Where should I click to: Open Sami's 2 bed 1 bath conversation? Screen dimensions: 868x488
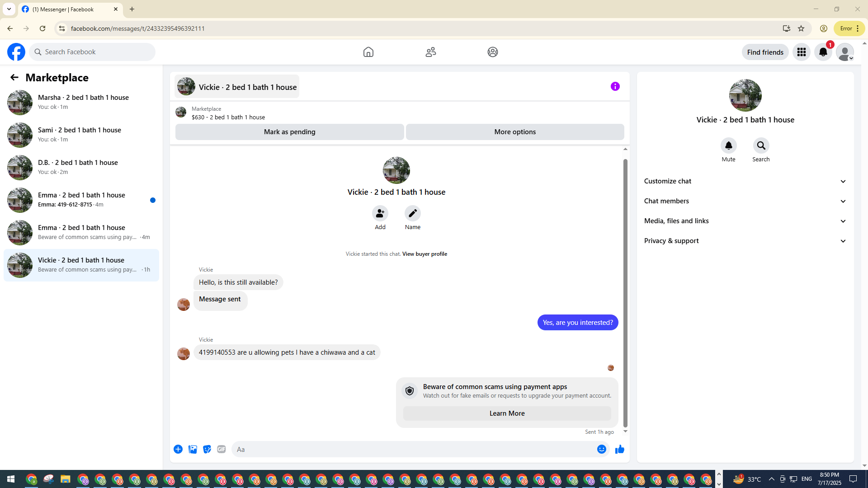(81, 135)
